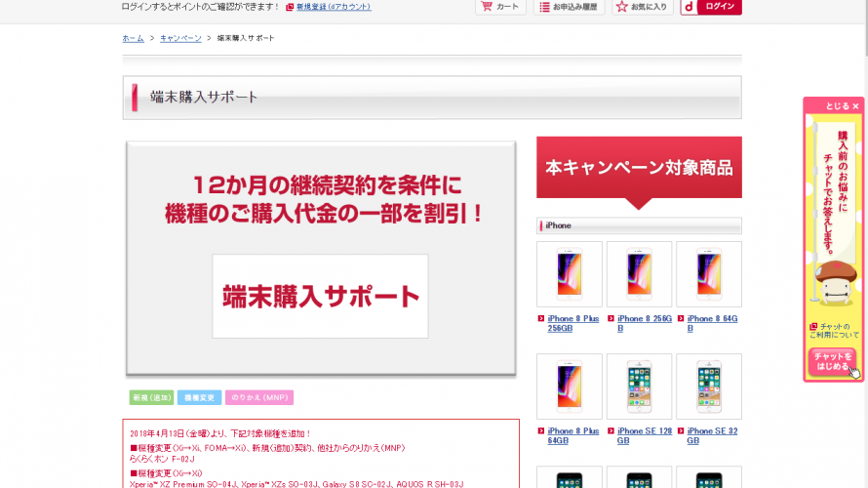Select the green 新規(追加) tag

click(x=152, y=397)
